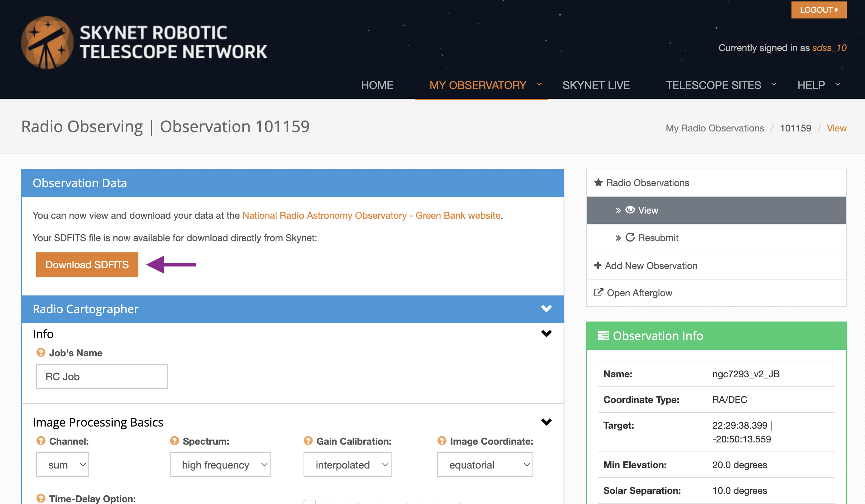Click the Channel help question icon
Image resolution: width=865 pixels, height=504 pixels.
[x=41, y=441]
